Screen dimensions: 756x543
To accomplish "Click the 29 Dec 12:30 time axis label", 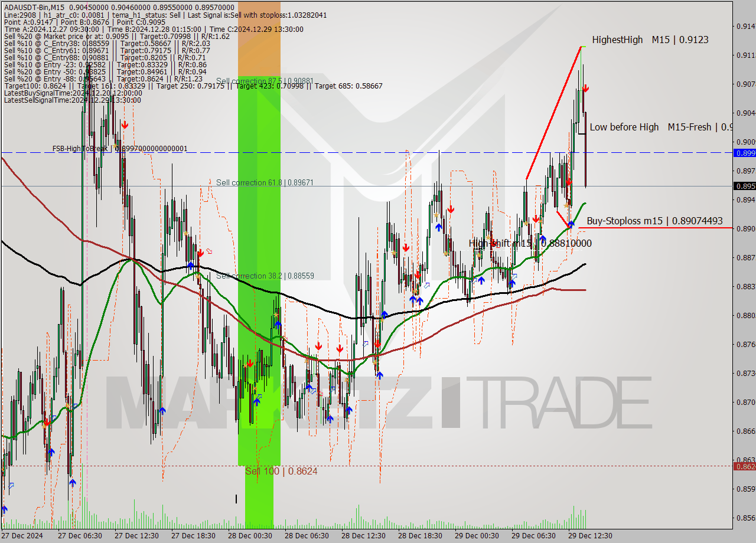I will point(591,536).
